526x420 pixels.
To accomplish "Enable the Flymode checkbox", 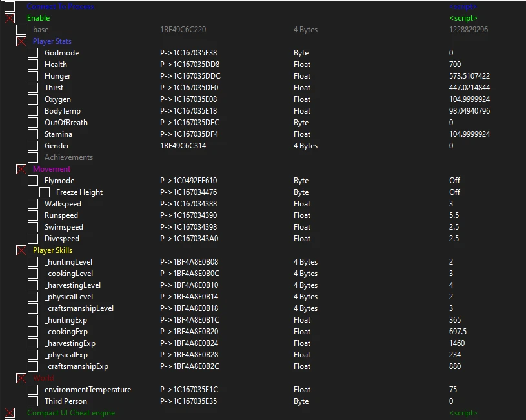I will click(x=33, y=181).
